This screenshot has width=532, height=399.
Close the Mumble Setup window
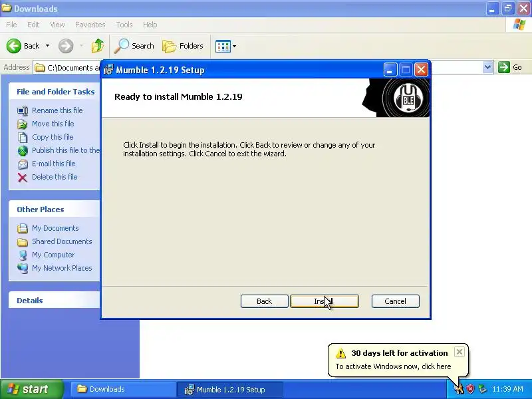pos(421,70)
